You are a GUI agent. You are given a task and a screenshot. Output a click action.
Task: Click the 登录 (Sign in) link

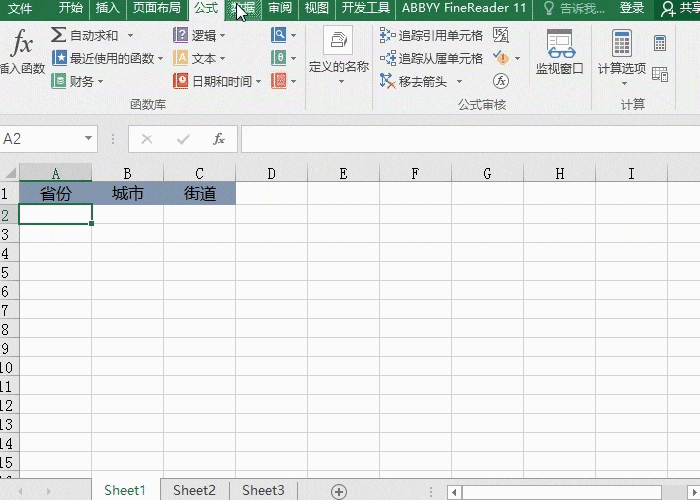[x=632, y=8]
